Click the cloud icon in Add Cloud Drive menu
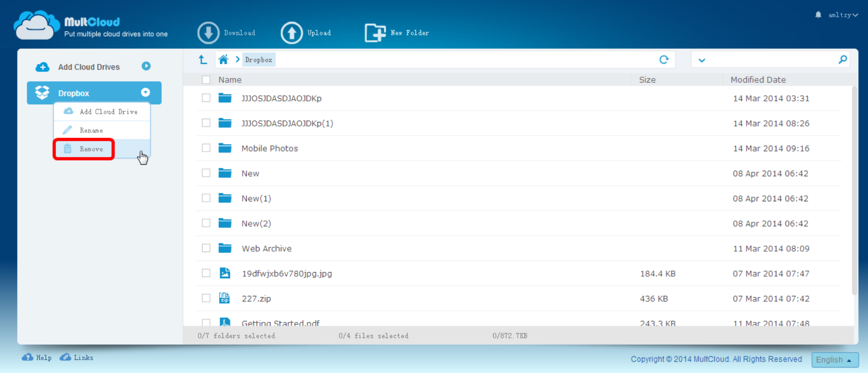 click(68, 111)
